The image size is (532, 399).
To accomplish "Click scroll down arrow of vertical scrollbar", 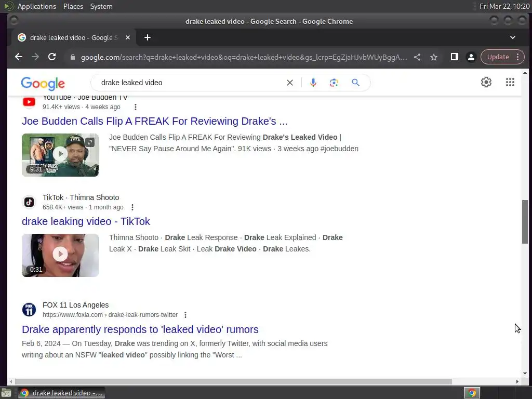I will pos(525,374).
